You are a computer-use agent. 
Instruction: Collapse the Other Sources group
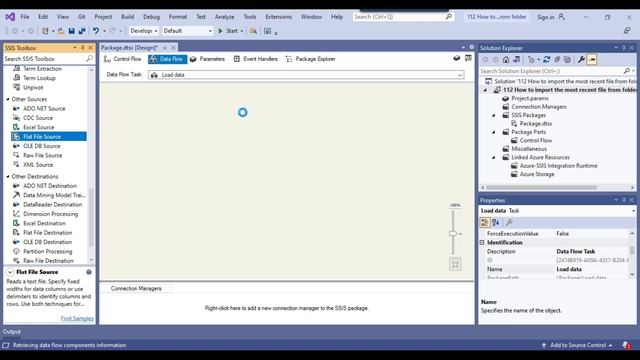pos(8,99)
